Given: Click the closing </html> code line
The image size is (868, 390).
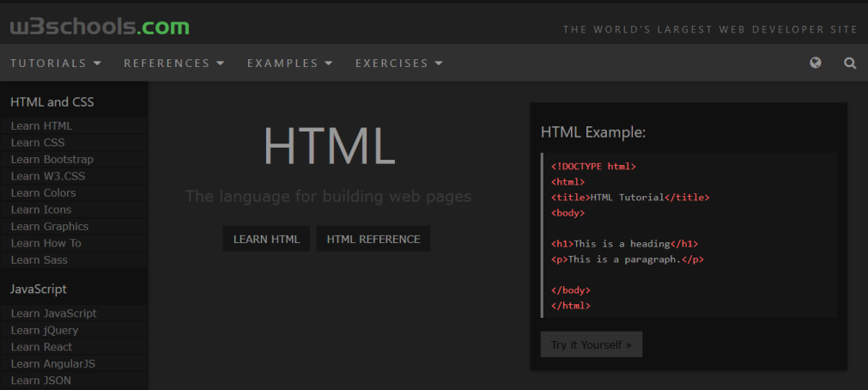Looking at the screenshot, I should (x=571, y=305).
